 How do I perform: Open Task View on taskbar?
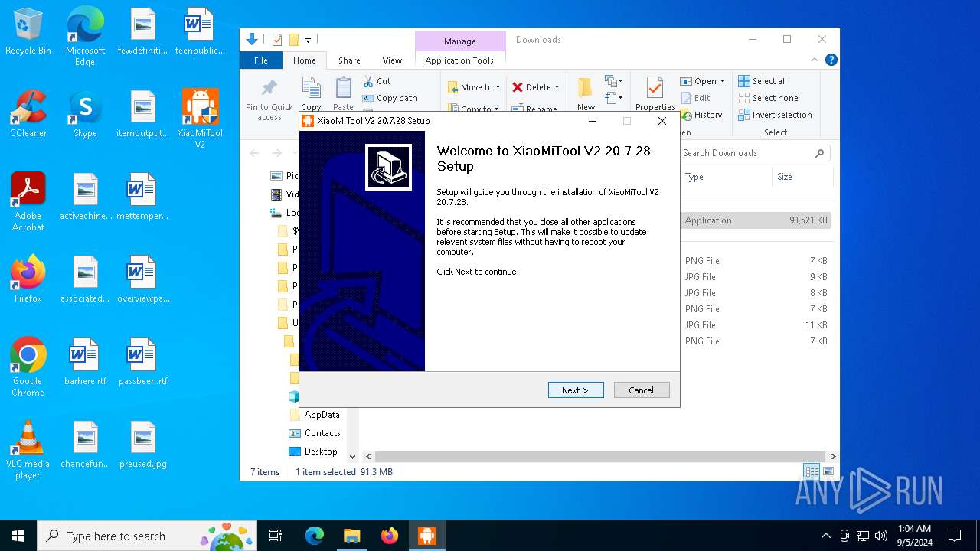point(276,536)
